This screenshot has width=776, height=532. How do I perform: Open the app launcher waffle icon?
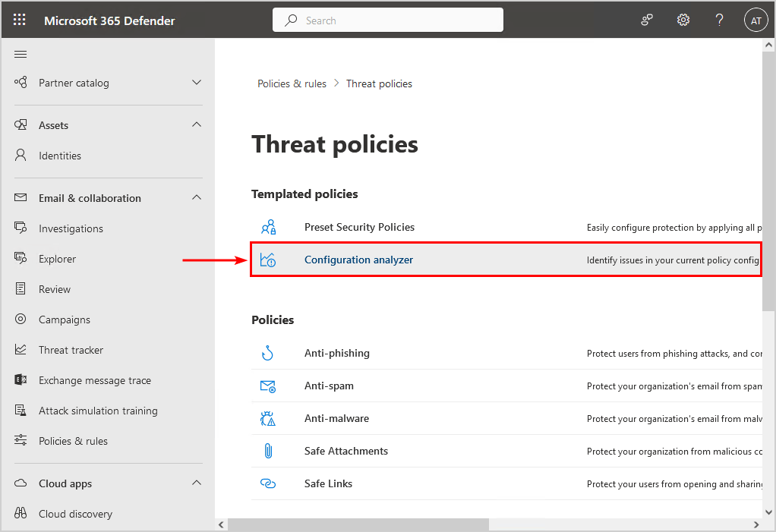(20, 20)
